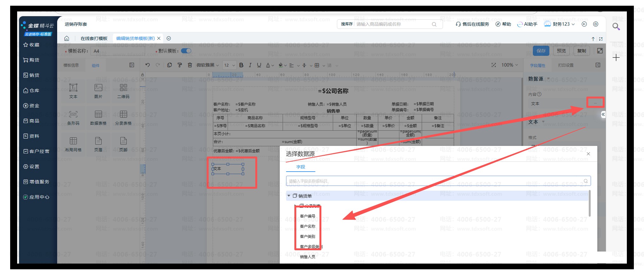
Task: Insert the 条形码 barcode component
Action: coord(73,117)
